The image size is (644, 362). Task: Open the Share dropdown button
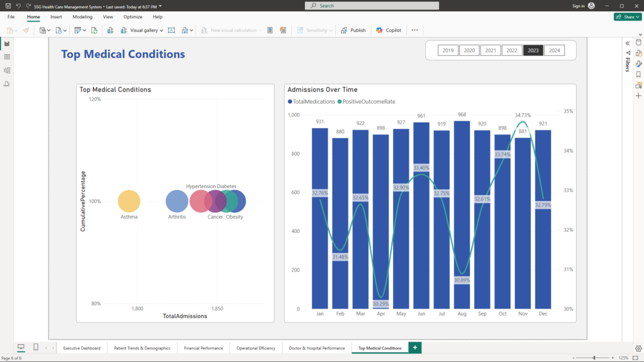click(628, 17)
